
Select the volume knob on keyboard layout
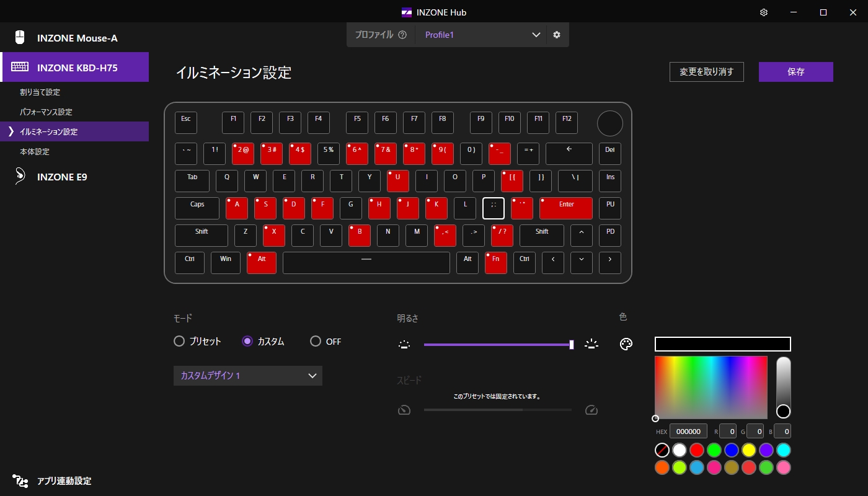click(x=610, y=123)
